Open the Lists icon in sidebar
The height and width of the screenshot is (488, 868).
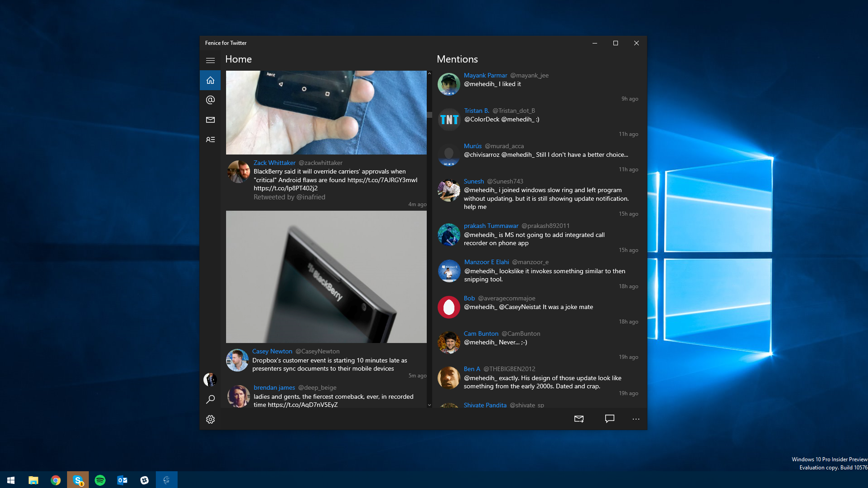(210, 140)
